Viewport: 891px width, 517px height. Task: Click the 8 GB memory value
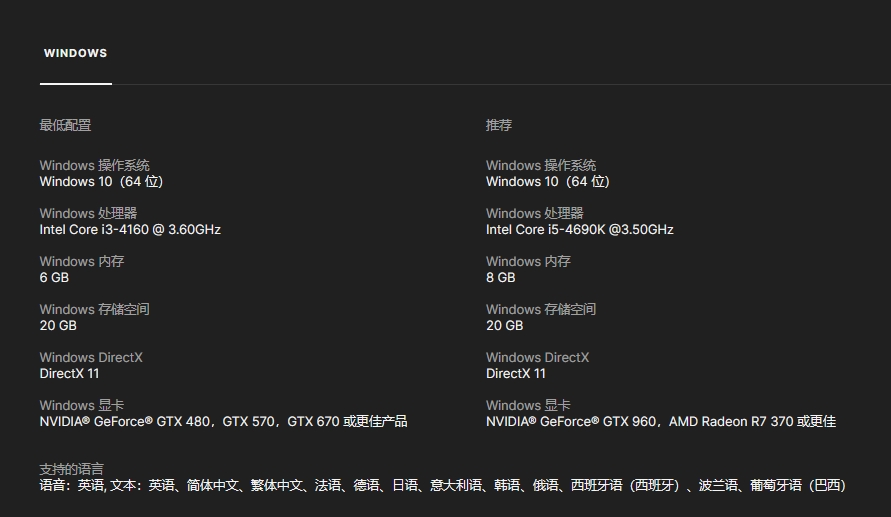coord(501,277)
